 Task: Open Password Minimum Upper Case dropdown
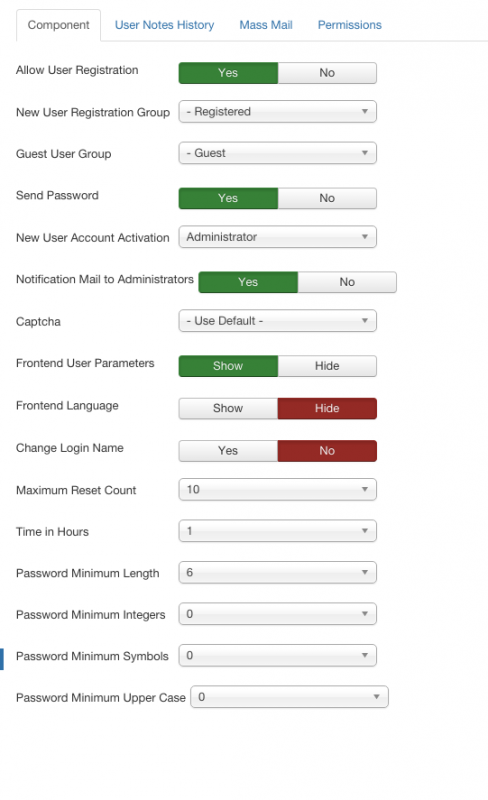click(289, 697)
